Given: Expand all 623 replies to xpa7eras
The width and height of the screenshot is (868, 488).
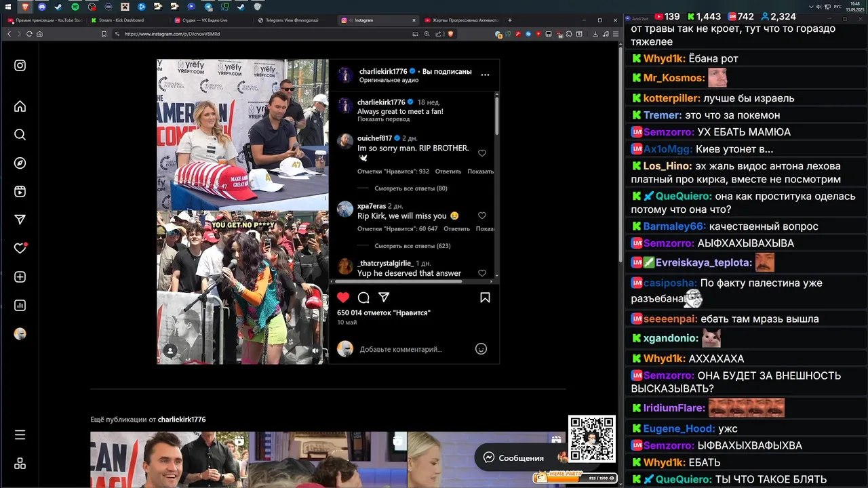Looking at the screenshot, I should click(412, 246).
